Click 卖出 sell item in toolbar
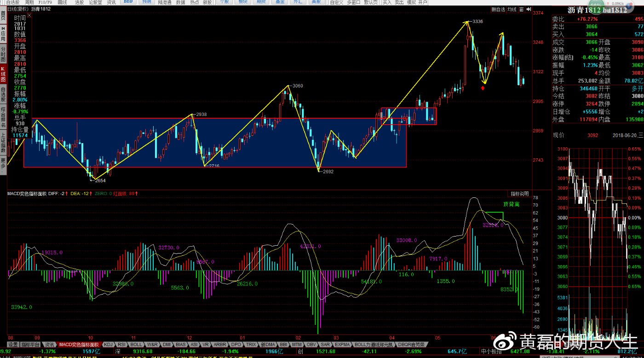The image size is (644, 358). point(399,2)
